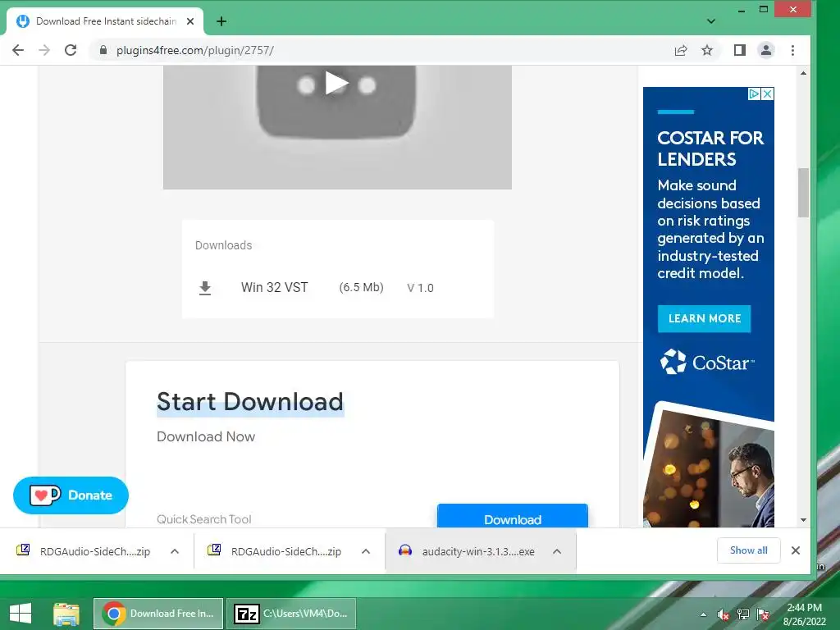Open the Chrome side panel
840x630 pixels.
pos(740,50)
